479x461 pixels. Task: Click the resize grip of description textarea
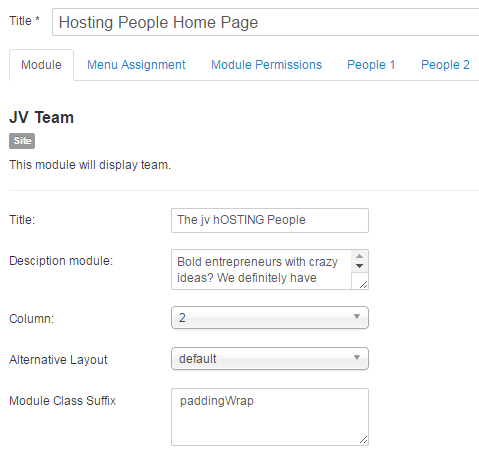(x=363, y=284)
